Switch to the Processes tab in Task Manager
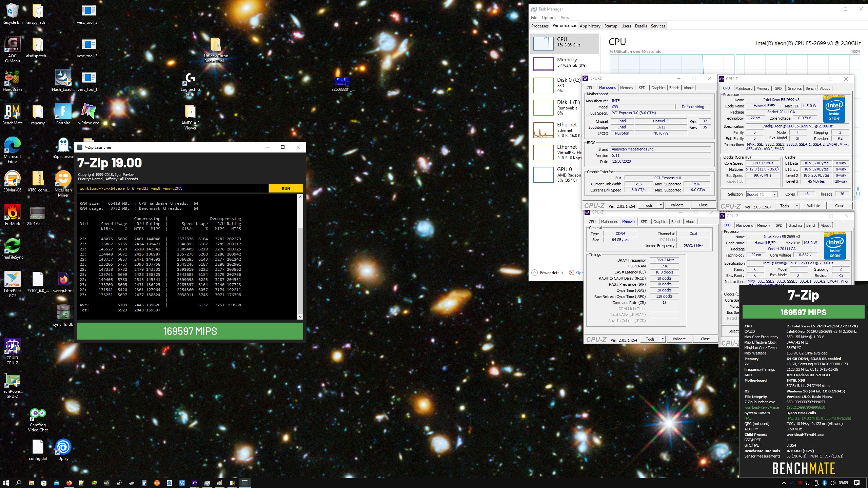The height and width of the screenshot is (488, 868). 540,26
